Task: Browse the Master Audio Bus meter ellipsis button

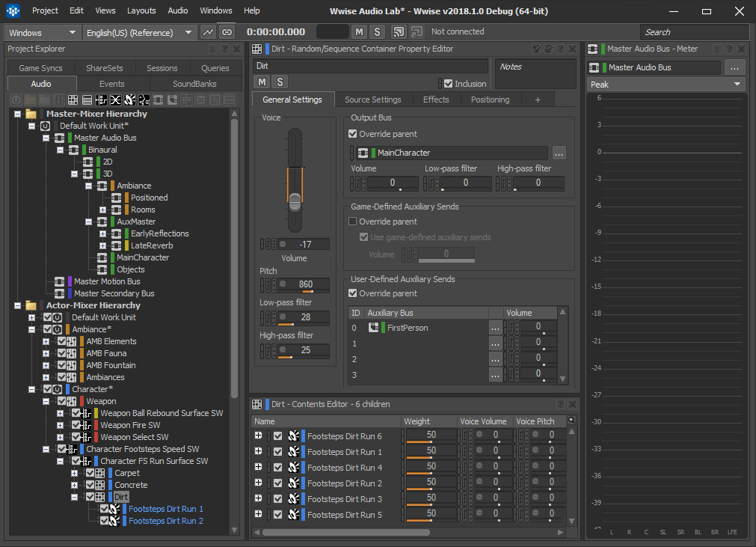Action: [x=734, y=67]
